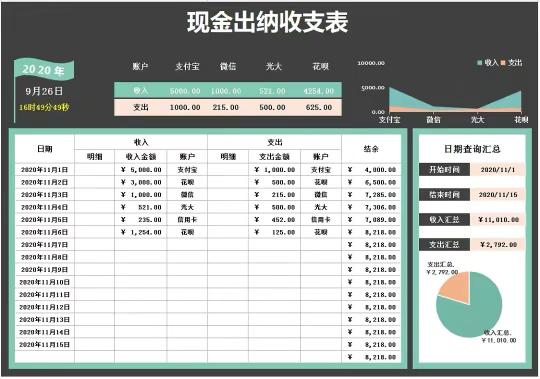This screenshot has height=379, width=540.
Task: Select income ¥3,000.00 in 11月2日 row
Action: (x=141, y=182)
